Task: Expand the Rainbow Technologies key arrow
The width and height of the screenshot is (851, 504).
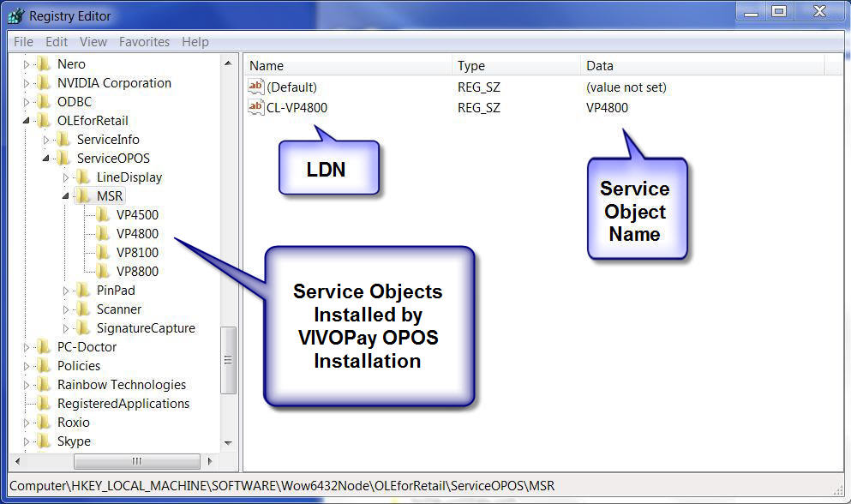Action: [26, 385]
